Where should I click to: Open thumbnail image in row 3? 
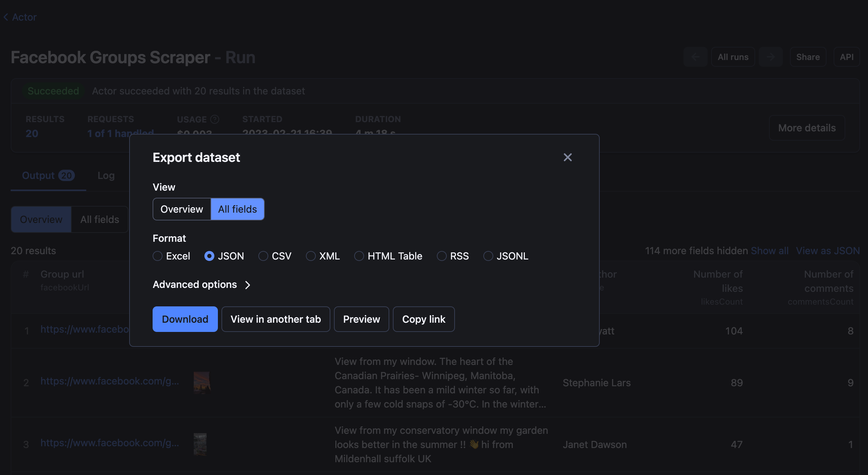pos(200,444)
